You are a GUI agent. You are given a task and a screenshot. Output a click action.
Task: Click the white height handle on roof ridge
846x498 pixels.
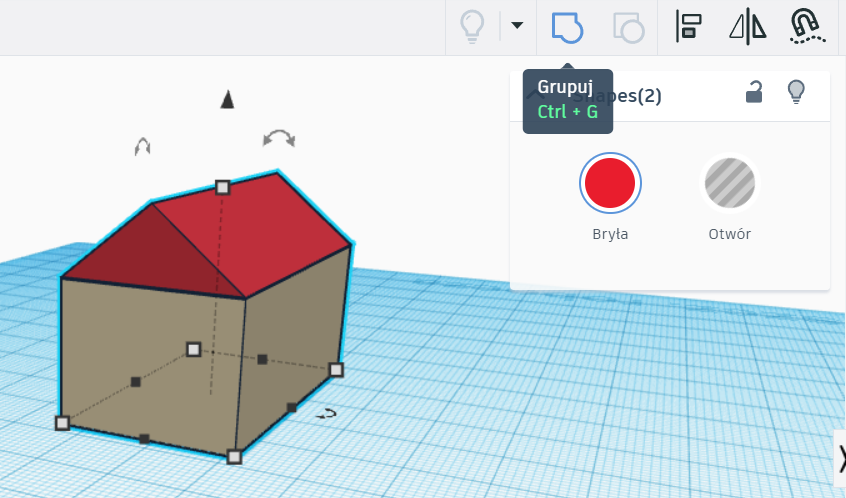pyautogui.click(x=222, y=187)
